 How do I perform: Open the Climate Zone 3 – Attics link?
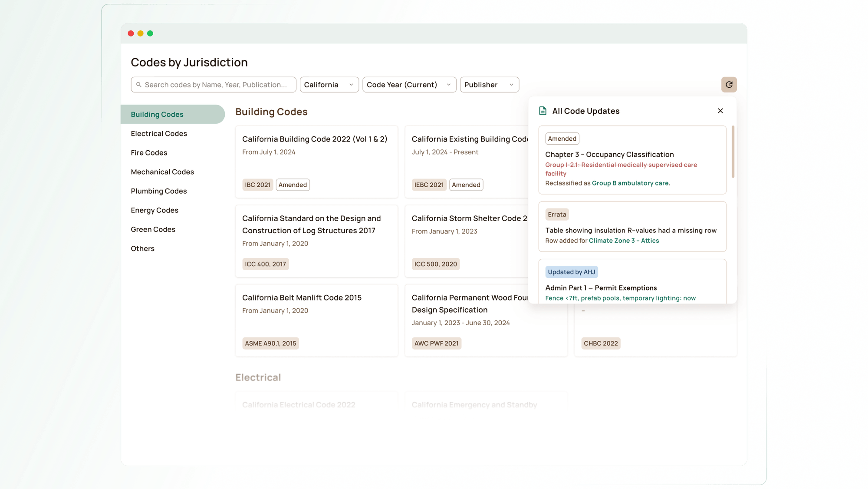click(x=624, y=240)
